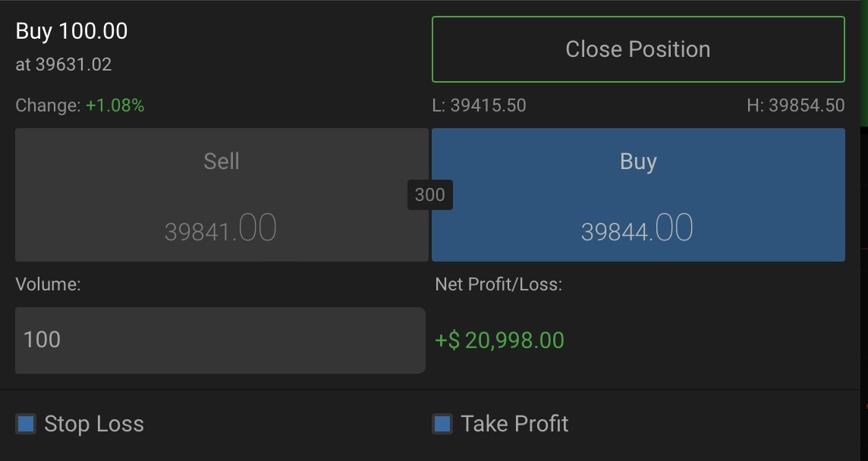Click the +1.08% change percentage

coord(115,105)
